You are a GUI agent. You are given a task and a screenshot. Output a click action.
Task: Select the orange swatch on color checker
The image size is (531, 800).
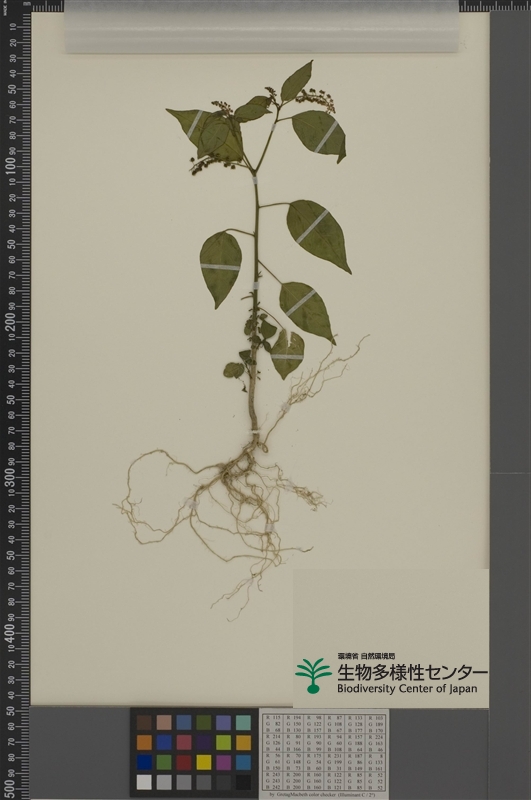click(x=144, y=742)
